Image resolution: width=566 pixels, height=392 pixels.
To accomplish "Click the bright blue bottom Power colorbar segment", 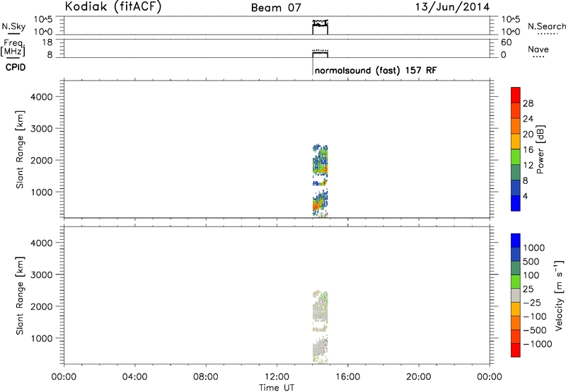I will (516, 203).
